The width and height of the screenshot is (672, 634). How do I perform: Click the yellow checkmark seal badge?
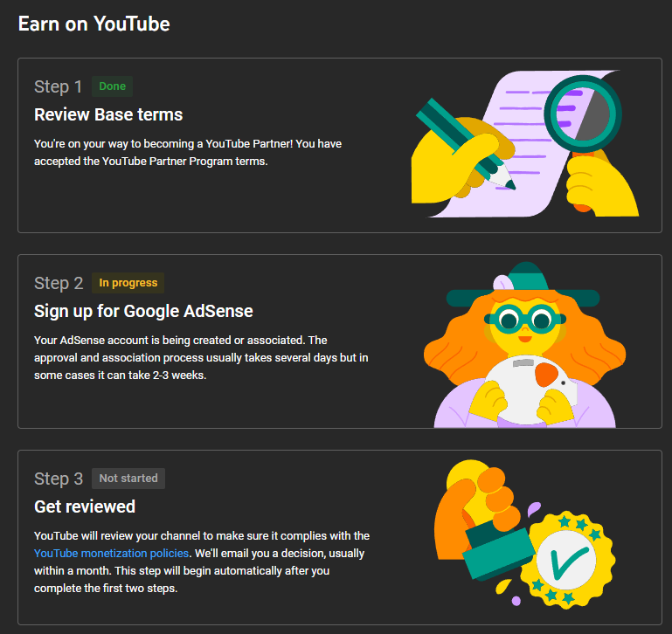point(567,559)
